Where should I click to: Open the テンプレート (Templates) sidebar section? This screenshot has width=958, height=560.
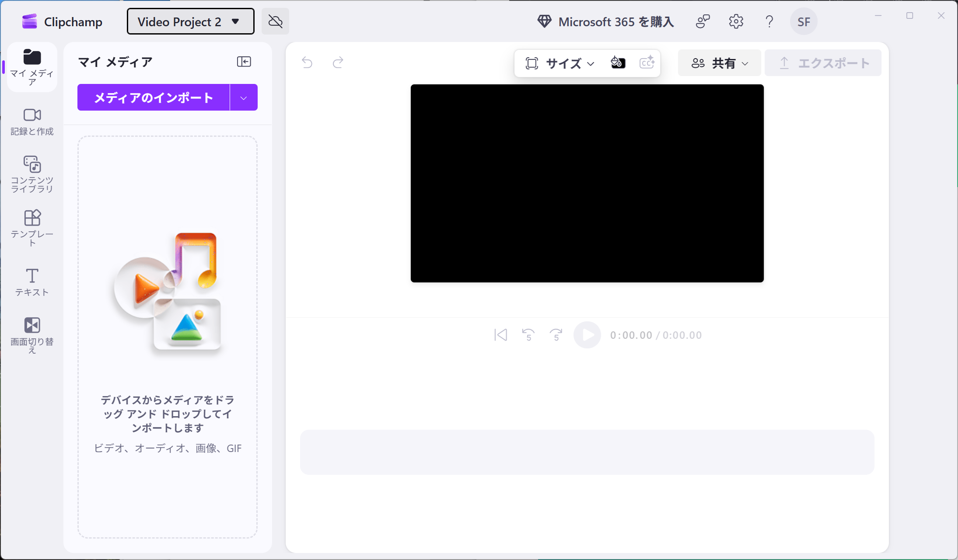pyautogui.click(x=32, y=227)
